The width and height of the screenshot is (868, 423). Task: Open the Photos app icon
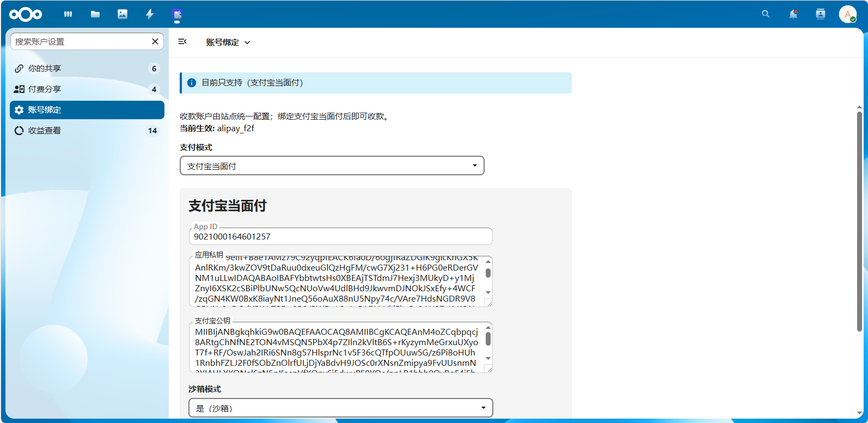click(x=123, y=14)
